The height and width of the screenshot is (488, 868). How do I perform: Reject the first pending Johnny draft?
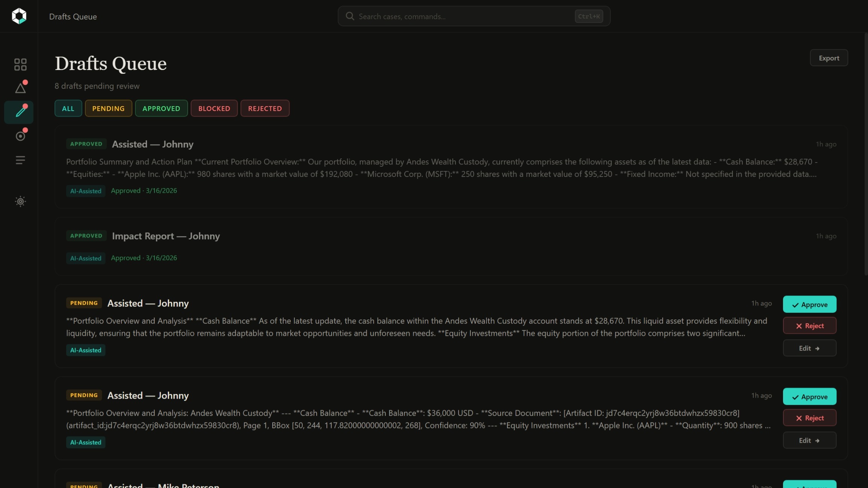click(809, 326)
